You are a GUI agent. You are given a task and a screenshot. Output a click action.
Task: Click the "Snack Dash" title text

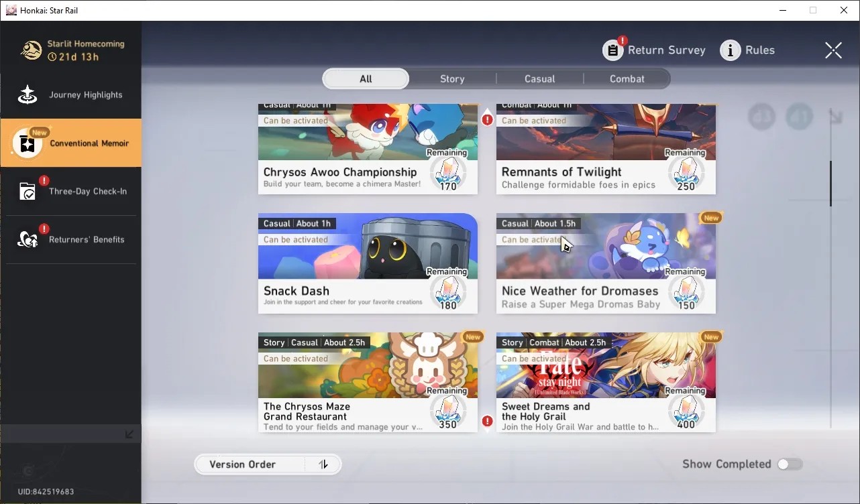click(297, 291)
